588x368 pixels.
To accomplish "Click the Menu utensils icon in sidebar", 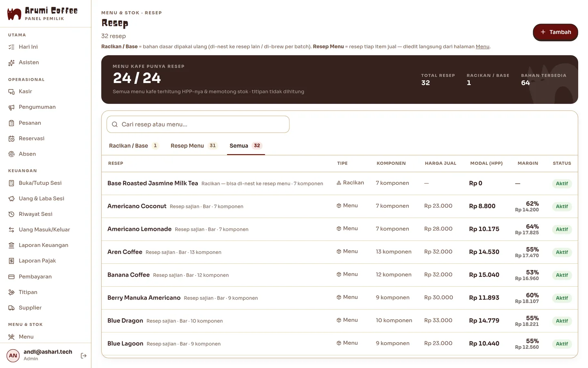I will [x=11, y=337].
